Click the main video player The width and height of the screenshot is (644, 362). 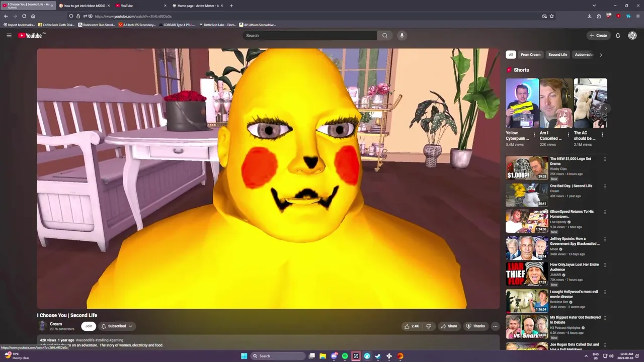point(268,178)
